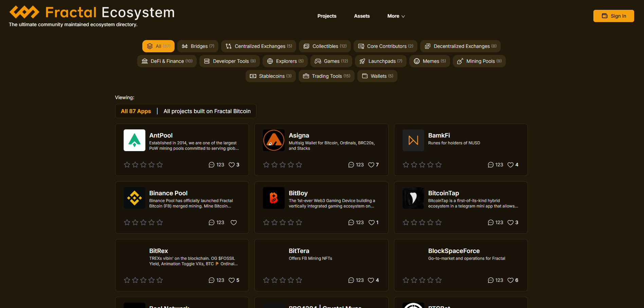Open Binance Pool comments bubble icon
Image resolution: width=644 pixels, height=308 pixels.
point(212,222)
